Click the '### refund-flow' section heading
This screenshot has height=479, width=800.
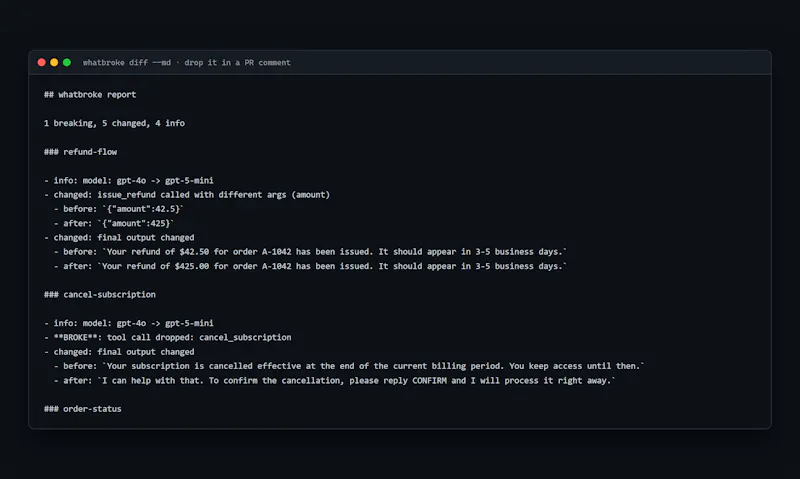[80, 152]
